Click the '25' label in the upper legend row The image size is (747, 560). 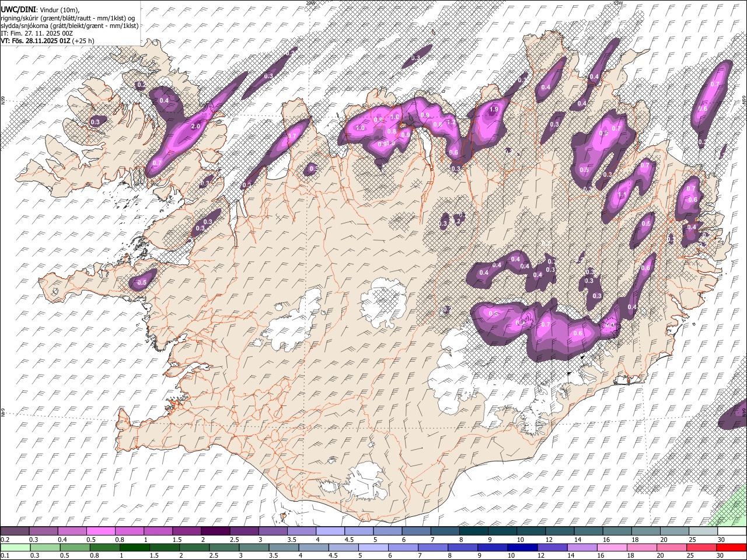(x=692, y=540)
